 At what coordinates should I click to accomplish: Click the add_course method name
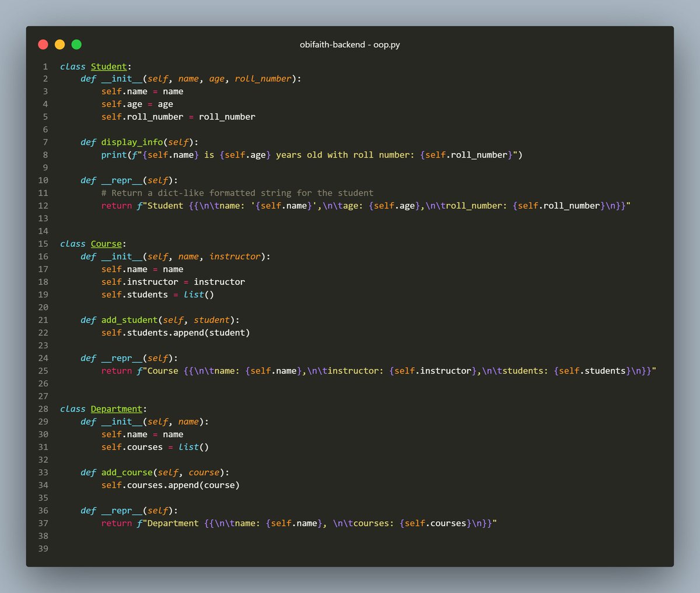127,473
